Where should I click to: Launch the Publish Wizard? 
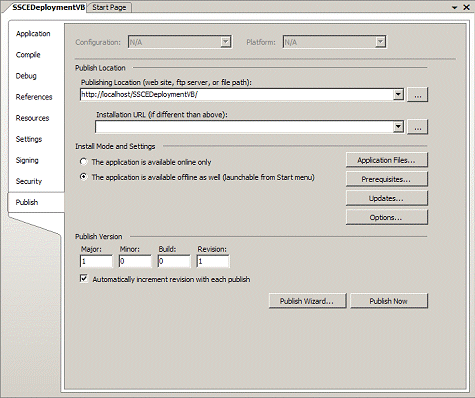point(307,301)
